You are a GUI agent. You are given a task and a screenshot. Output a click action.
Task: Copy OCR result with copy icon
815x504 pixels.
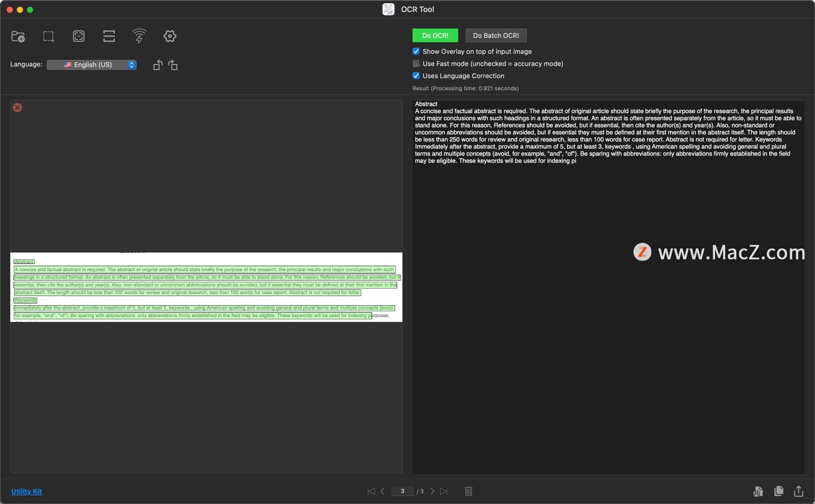click(779, 491)
